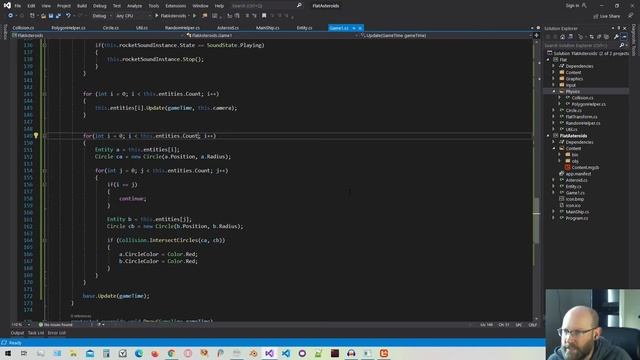
Task: Open the Task List tab
Action: click(x=36, y=333)
